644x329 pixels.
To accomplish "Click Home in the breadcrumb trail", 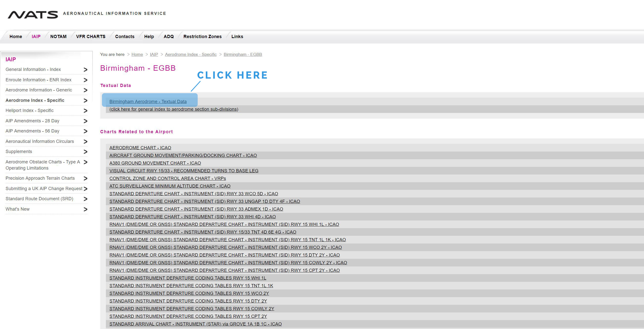I will [x=137, y=54].
